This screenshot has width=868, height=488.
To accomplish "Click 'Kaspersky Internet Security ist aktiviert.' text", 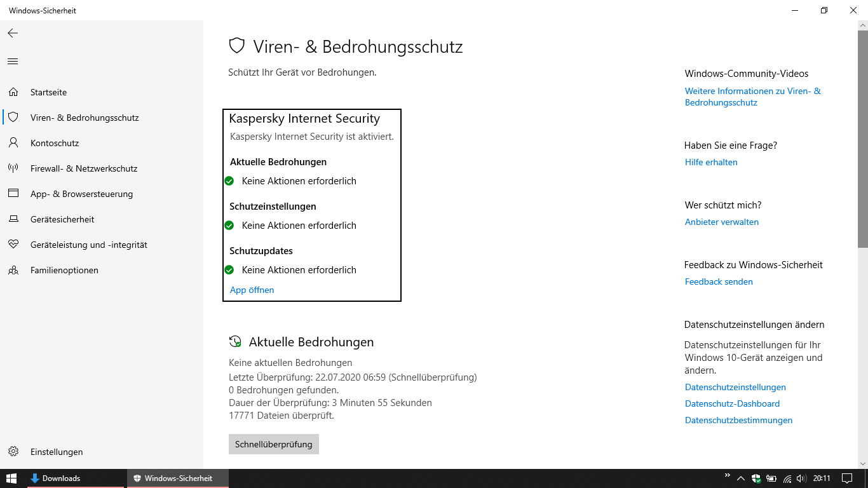I will pos(312,137).
